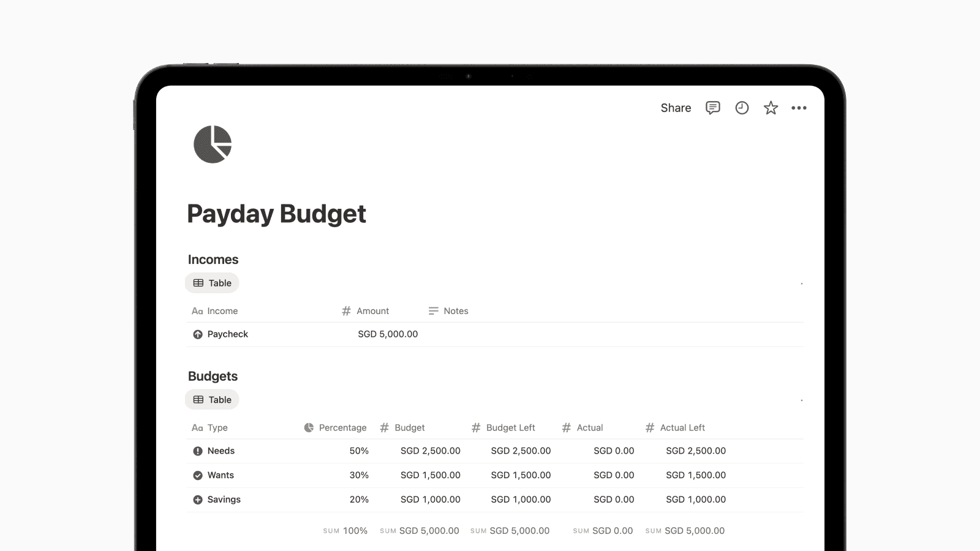This screenshot has width=980, height=551.
Task: Click the Budget column SUM total
Action: point(420,531)
